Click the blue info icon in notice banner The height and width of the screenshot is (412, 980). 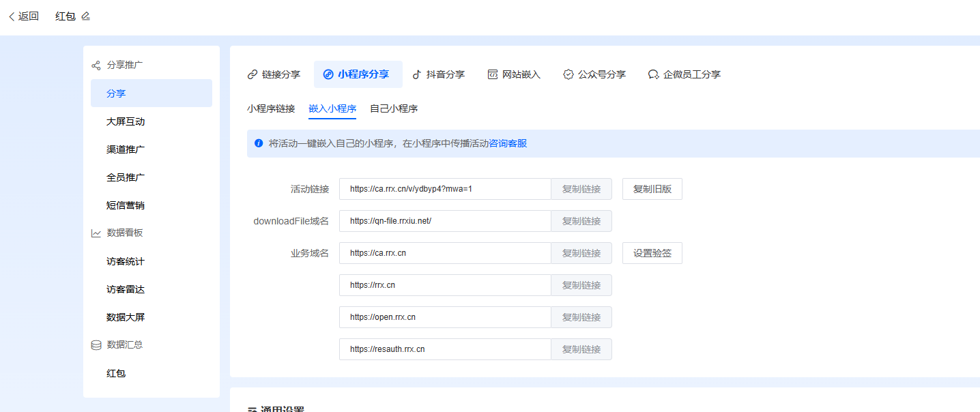click(x=259, y=143)
